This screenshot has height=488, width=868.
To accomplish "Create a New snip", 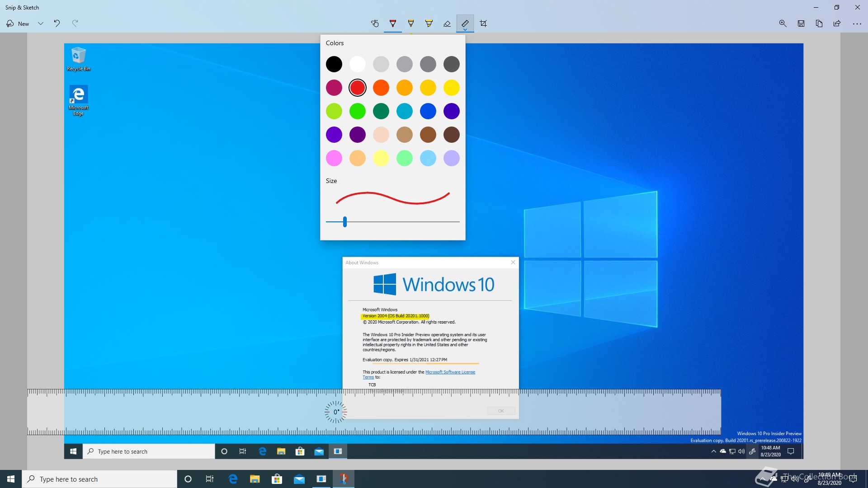I will click(18, 23).
